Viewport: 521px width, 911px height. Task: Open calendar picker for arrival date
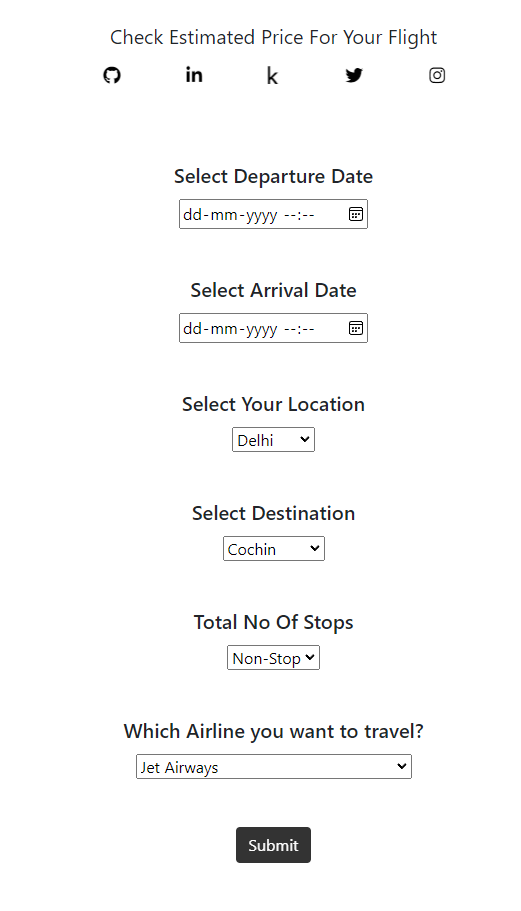[355, 328]
